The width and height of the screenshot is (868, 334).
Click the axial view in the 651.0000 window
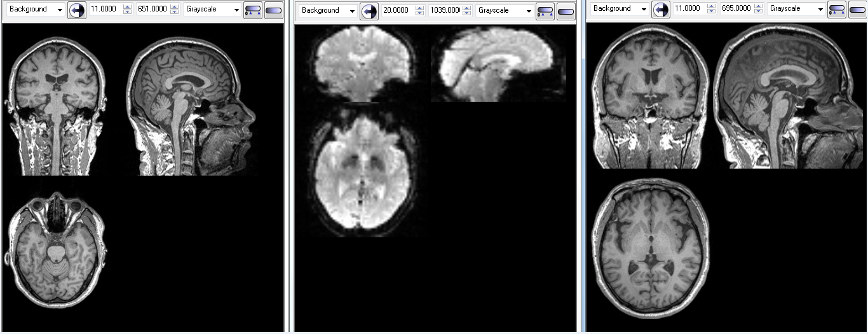(57, 249)
